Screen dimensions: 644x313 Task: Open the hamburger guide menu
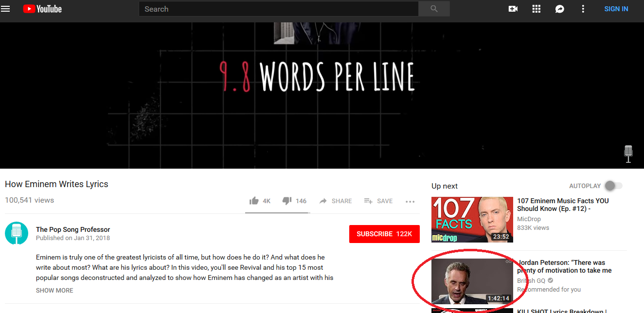click(x=5, y=9)
